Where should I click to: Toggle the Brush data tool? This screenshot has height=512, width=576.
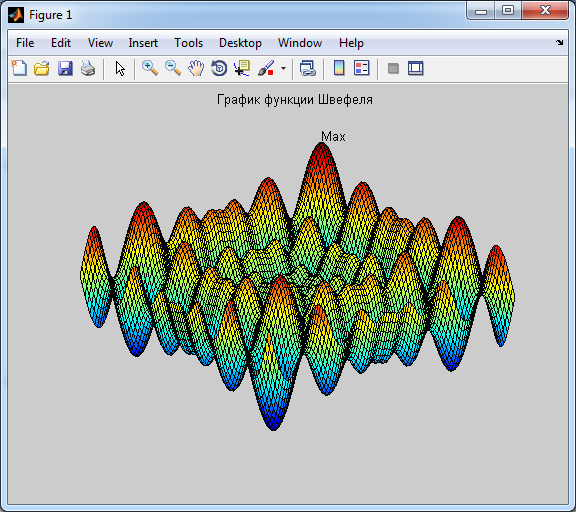tap(266, 68)
